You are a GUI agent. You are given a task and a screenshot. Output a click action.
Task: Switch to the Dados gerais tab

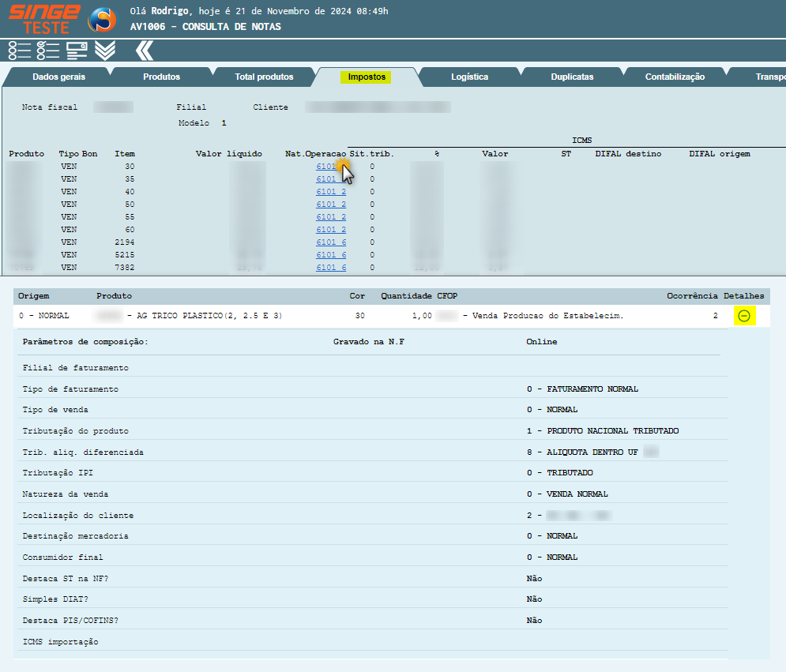pos(58,77)
